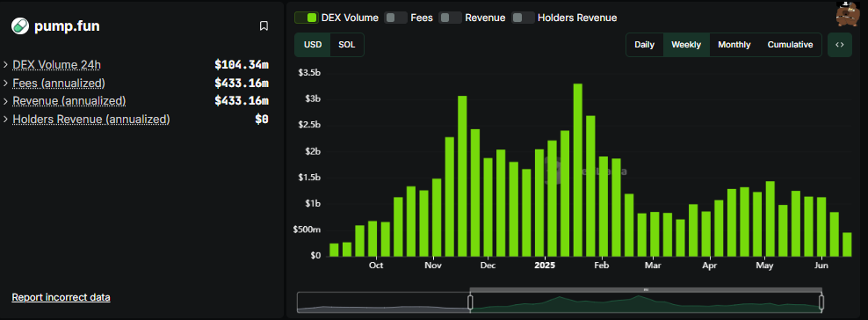Select the Cumulative view
This screenshot has width=868, height=320.
pos(790,45)
